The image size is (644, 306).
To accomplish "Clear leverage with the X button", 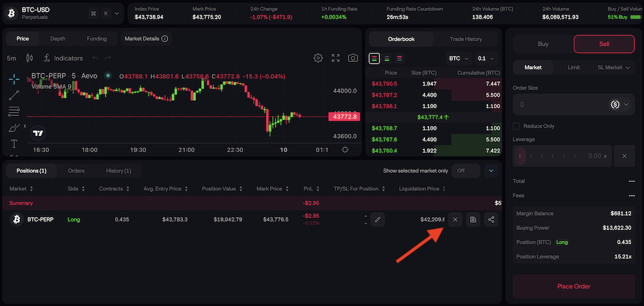I will pos(624,156).
